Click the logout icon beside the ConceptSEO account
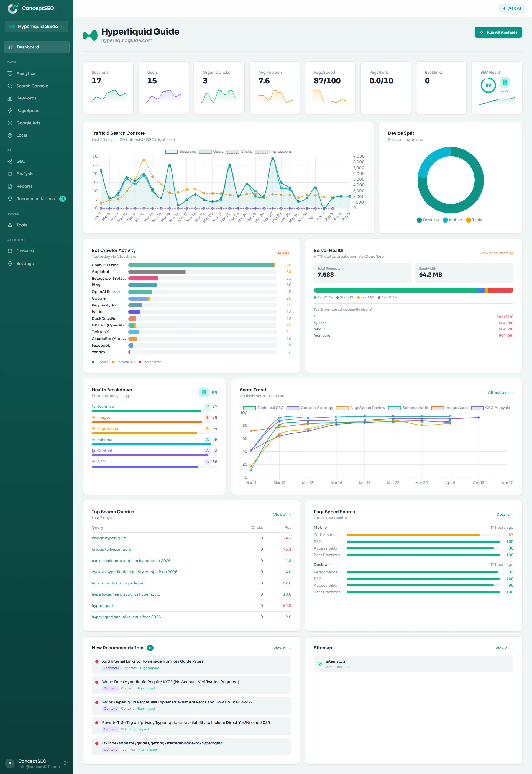532x774 pixels. point(66,763)
